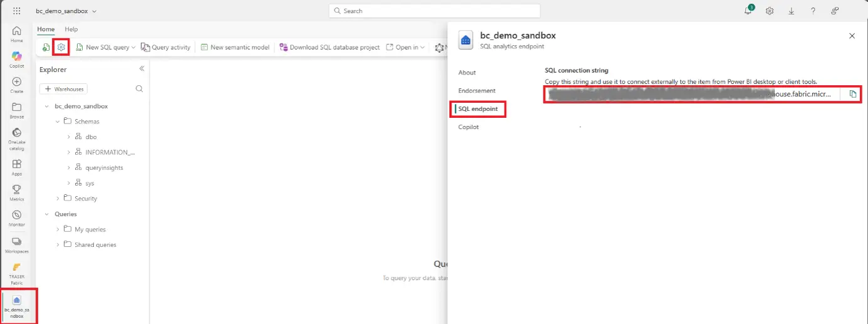Open the notifications bell
Viewport: 868px width, 324px height.
coord(748,11)
